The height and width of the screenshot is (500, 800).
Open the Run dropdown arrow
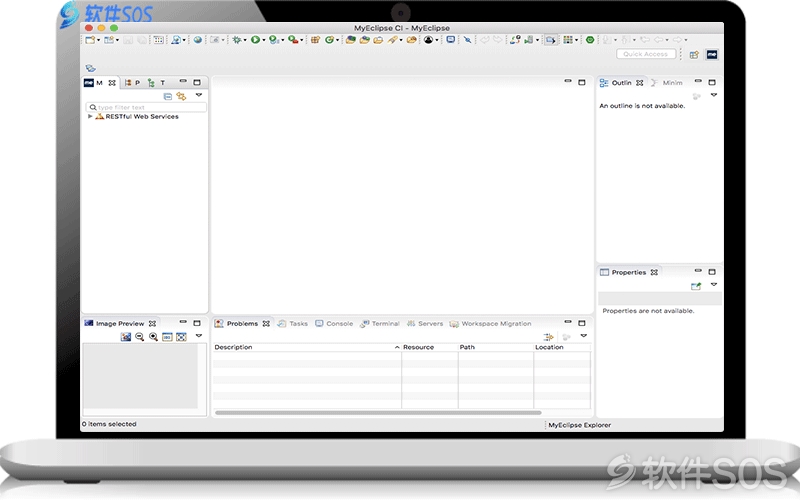[263, 40]
